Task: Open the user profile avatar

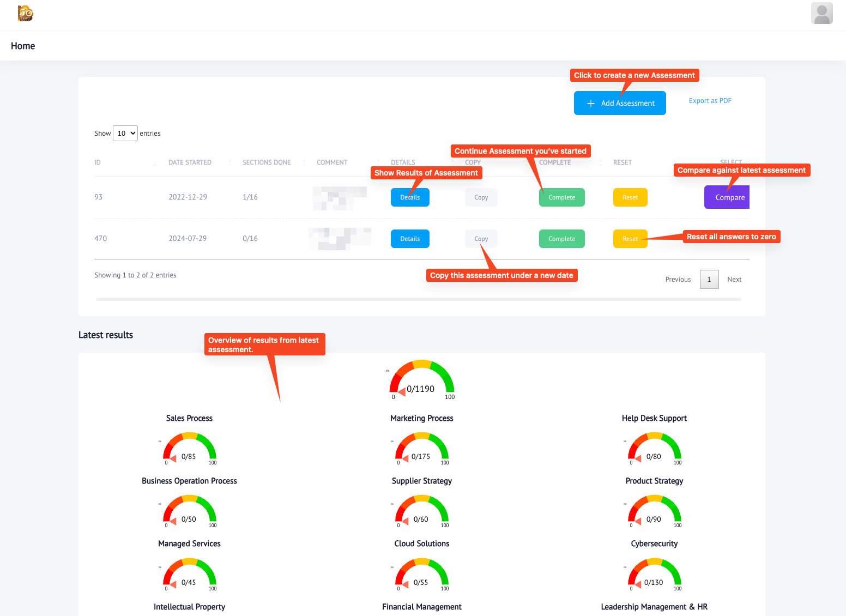Action: pos(821,14)
